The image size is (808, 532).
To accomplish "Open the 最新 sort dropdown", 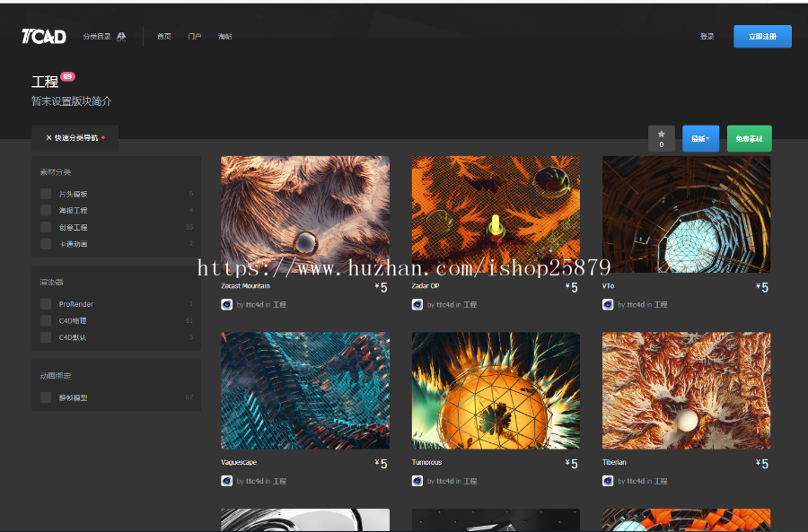I will click(x=700, y=138).
